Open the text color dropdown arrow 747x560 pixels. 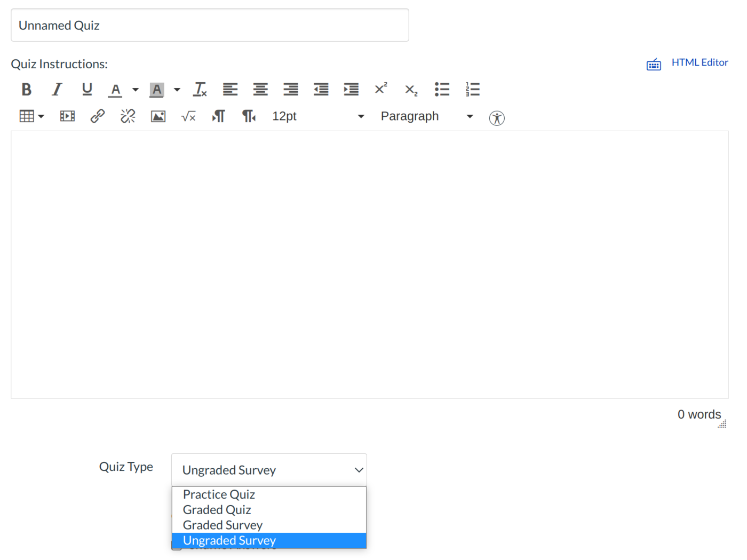tap(136, 90)
